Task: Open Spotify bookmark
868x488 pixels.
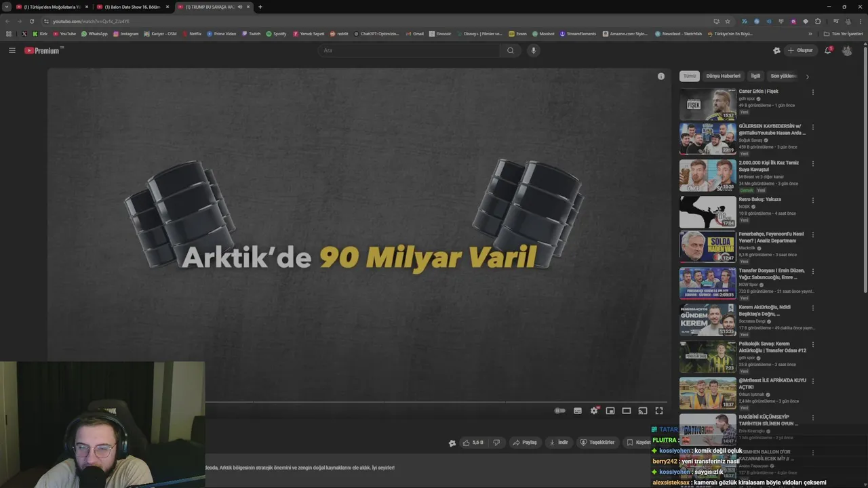Action: pyautogui.click(x=277, y=33)
